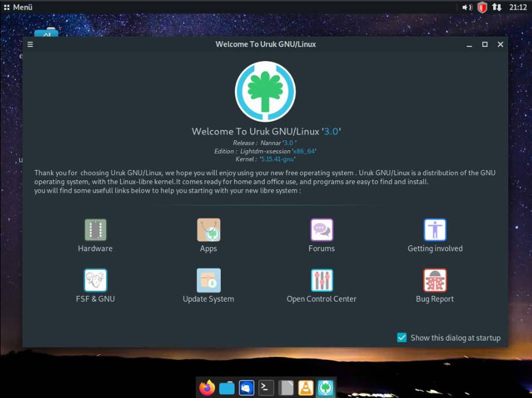Close the Welcome To Uruk window
Screen dimensions: 532x398
(501, 45)
